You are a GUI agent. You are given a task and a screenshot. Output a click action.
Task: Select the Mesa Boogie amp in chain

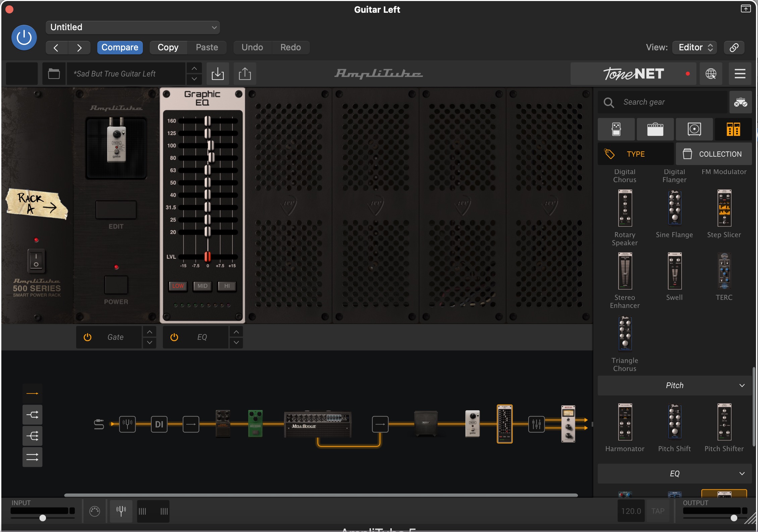click(x=318, y=424)
